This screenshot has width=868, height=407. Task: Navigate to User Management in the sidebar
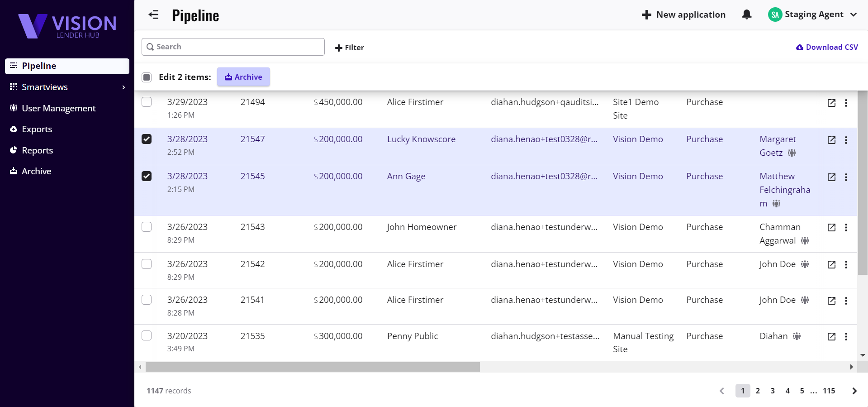[x=58, y=108]
